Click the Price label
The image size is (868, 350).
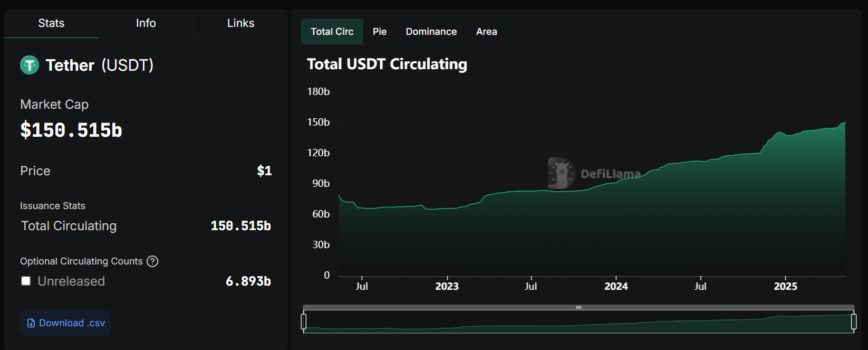(x=35, y=171)
